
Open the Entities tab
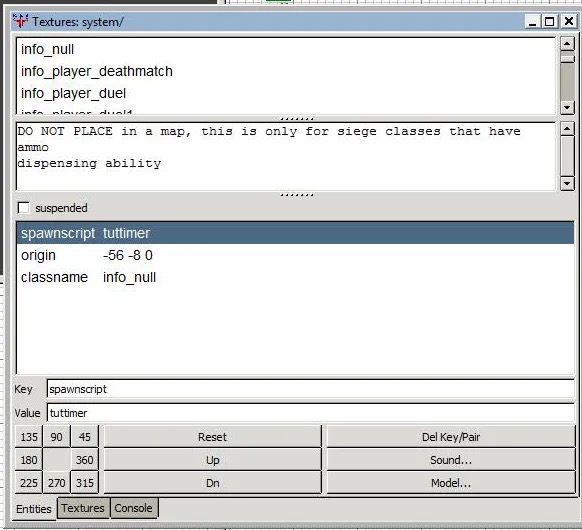click(x=34, y=509)
